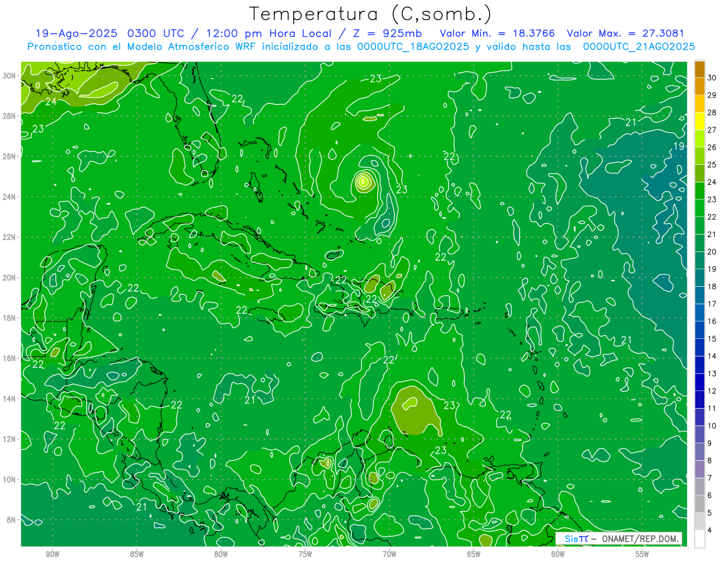Click the initialization stamp 0000UTC_18AGO2025

pos(413,47)
